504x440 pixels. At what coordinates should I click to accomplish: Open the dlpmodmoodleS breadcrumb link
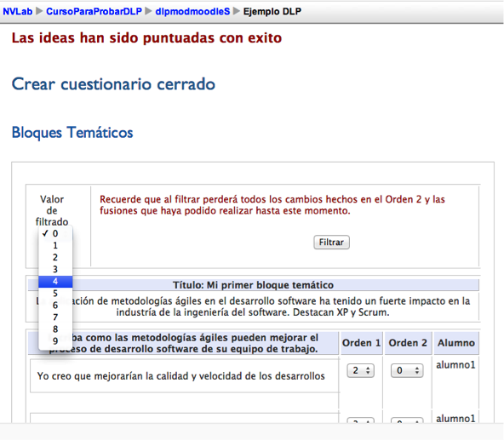tap(192, 11)
